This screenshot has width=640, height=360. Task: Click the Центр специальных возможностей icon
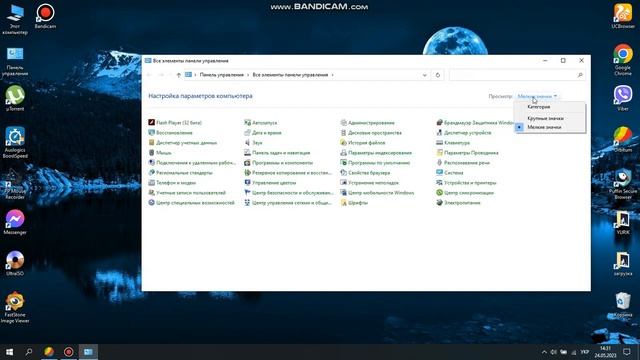click(151, 202)
